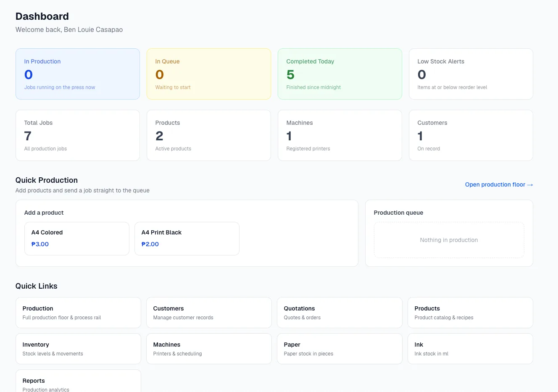Open the Paper quick link

pyautogui.click(x=340, y=349)
